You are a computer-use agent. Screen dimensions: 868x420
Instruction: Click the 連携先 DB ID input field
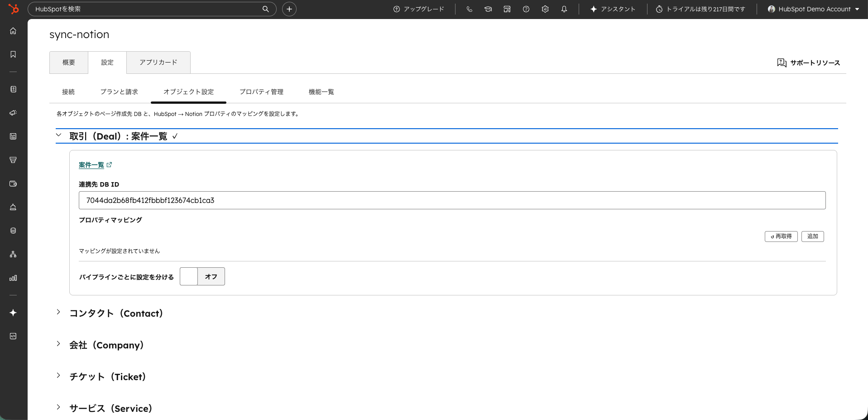[x=452, y=200]
